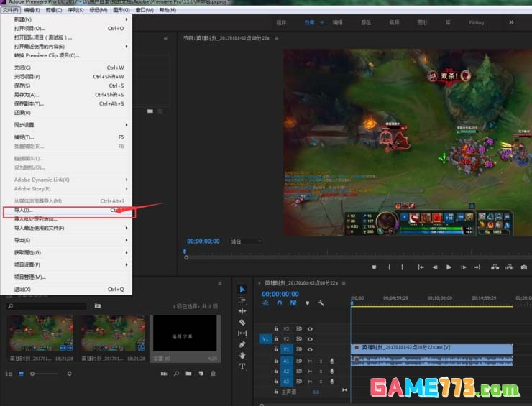This screenshot has width=532, height=406.
Task: Add marker in Program monitor
Action: (374, 267)
